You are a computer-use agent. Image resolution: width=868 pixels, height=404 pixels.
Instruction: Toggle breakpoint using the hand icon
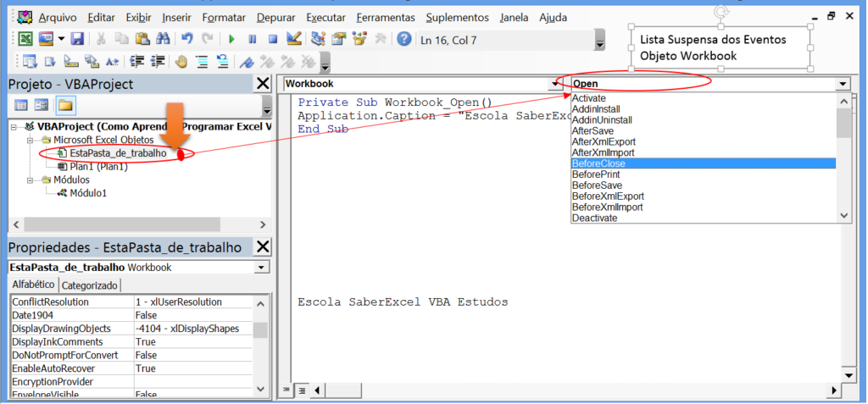coord(181,61)
